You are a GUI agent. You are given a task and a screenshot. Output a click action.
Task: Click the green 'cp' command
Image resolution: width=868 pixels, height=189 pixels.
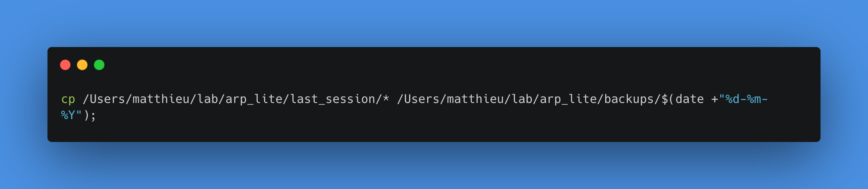[68, 100]
